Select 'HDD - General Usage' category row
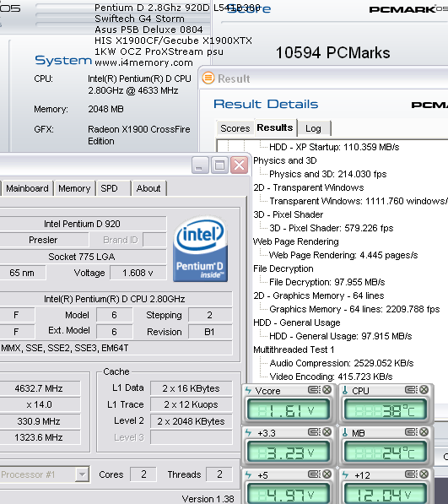 coord(297,322)
